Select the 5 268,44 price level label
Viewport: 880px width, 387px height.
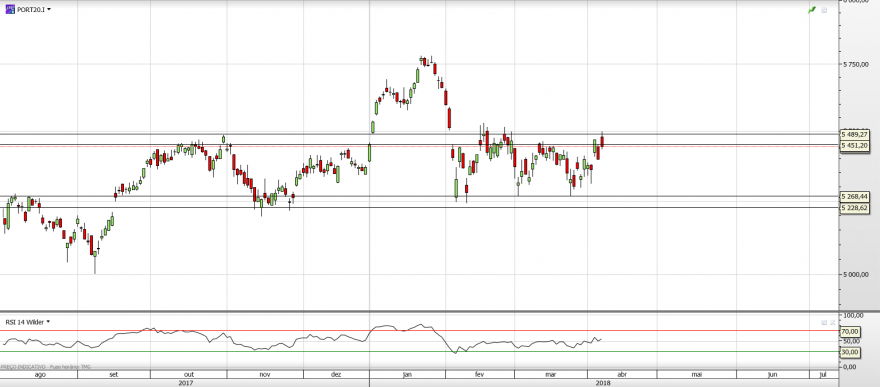tap(855, 196)
